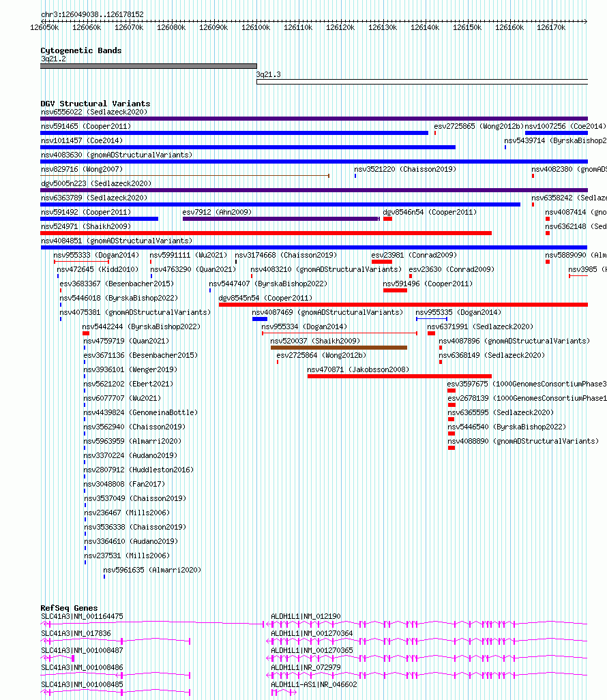
Task: Open the nsv829716 (Wong2007) variant label
Action: coord(82,169)
